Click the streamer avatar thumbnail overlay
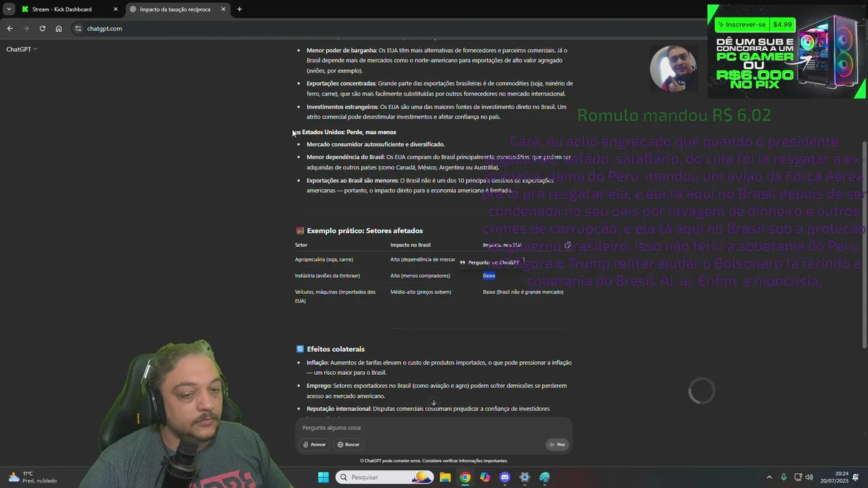 coord(673,68)
